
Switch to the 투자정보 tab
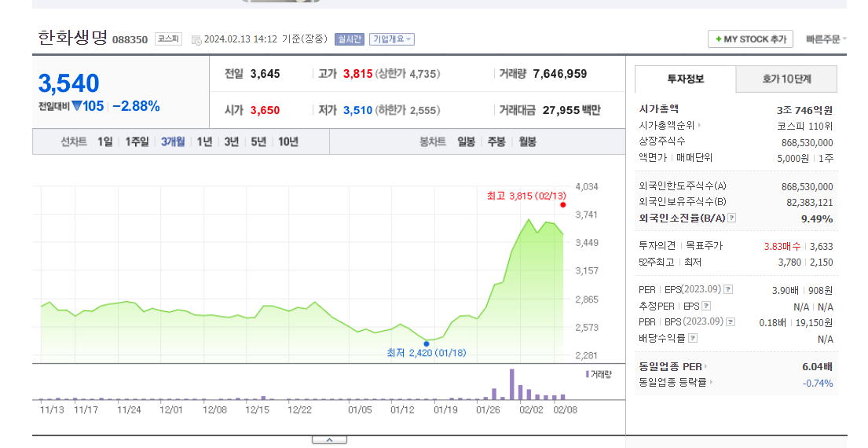coord(685,79)
